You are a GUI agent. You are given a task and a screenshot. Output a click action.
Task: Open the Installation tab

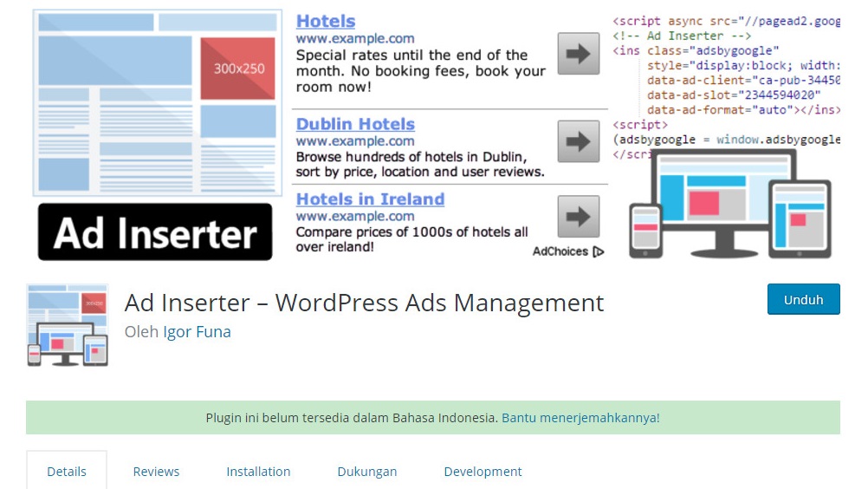click(x=258, y=472)
